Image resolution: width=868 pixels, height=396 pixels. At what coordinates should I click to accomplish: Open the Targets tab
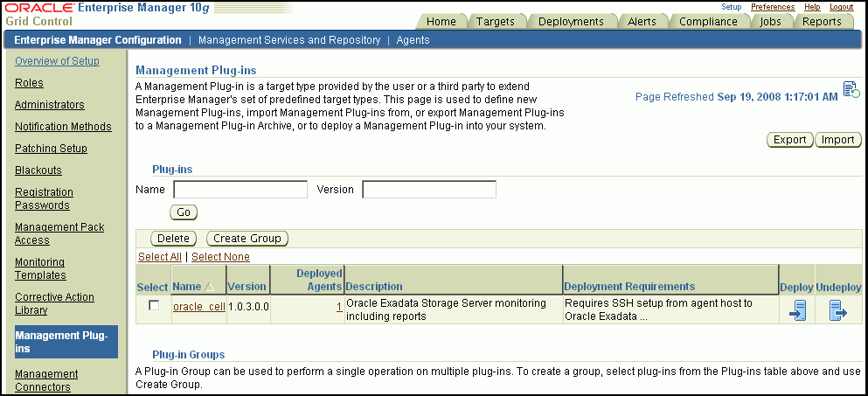pyautogui.click(x=495, y=21)
